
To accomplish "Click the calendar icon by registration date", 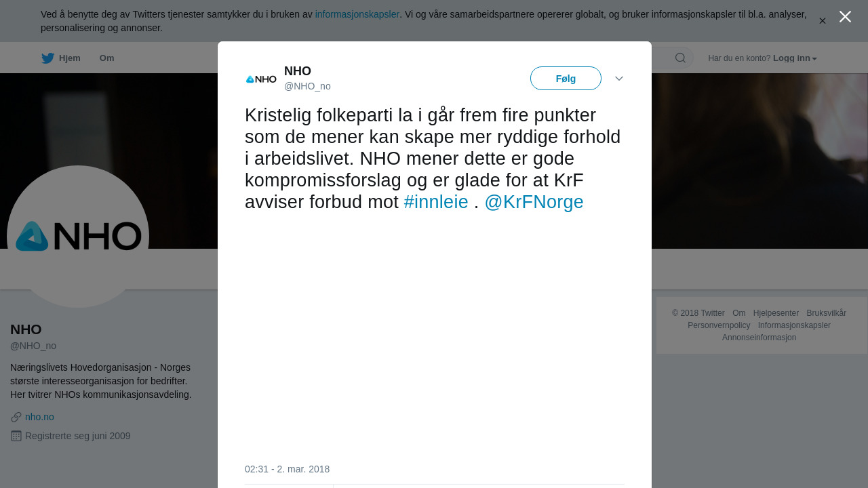I will pos(16,436).
